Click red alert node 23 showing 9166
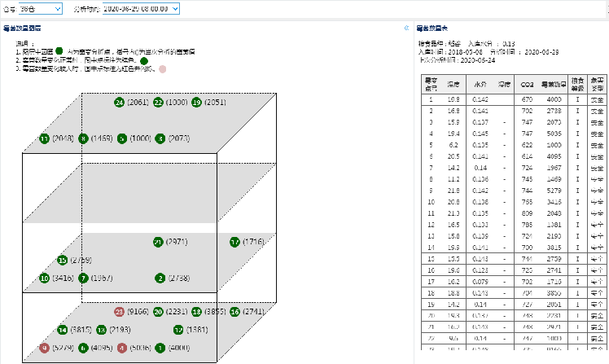Image resolution: width=609 pixels, height=364 pixels. click(x=120, y=312)
